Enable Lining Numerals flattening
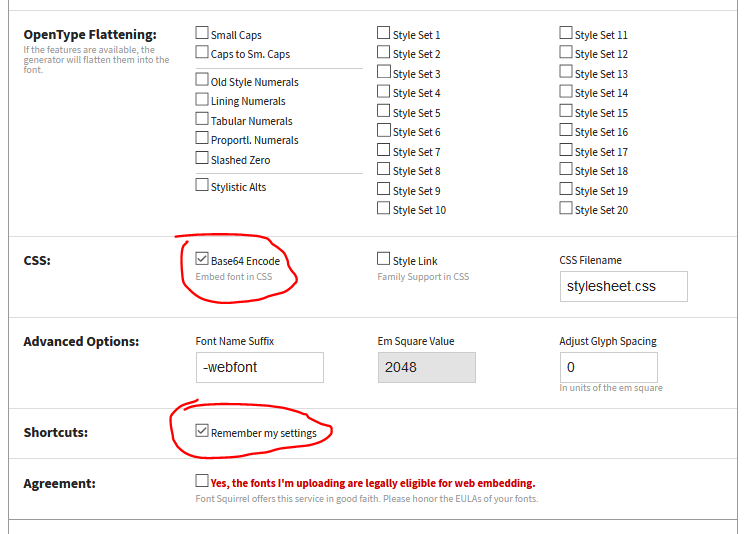 point(202,99)
